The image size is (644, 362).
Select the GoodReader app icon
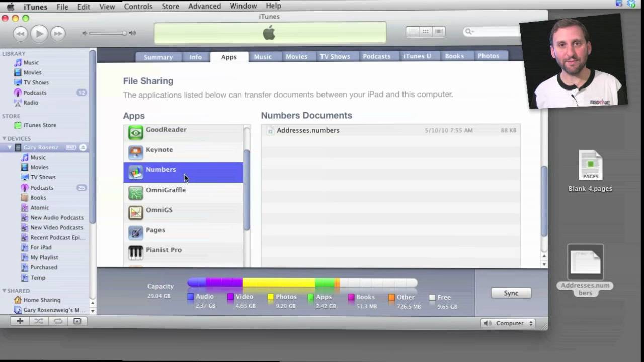pos(135,132)
